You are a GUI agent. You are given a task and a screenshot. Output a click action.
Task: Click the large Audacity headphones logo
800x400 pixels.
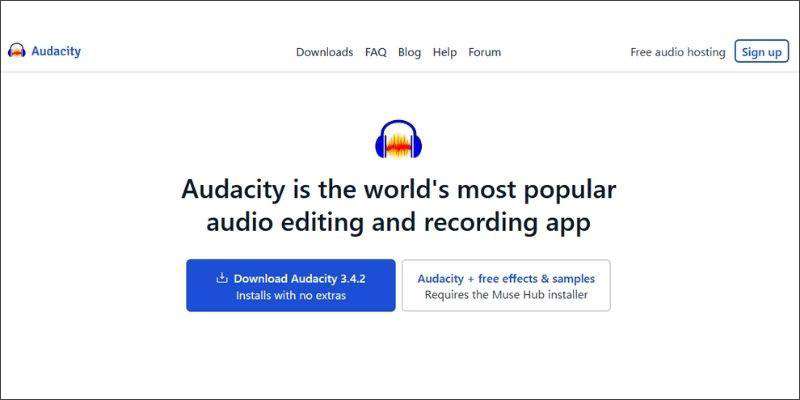[x=398, y=139]
